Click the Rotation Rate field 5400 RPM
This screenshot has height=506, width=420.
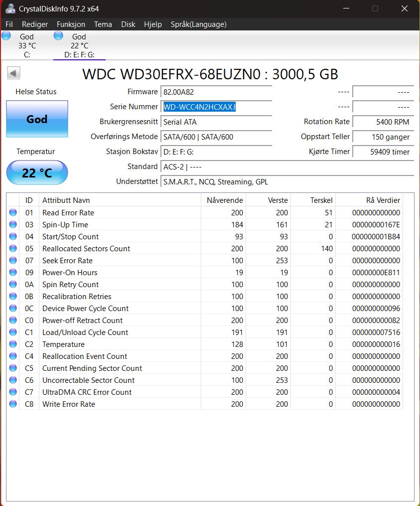click(x=383, y=122)
